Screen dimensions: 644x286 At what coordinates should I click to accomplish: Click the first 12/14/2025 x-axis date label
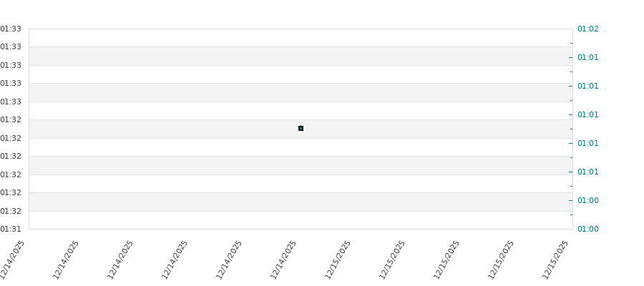(x=14, y=259)
